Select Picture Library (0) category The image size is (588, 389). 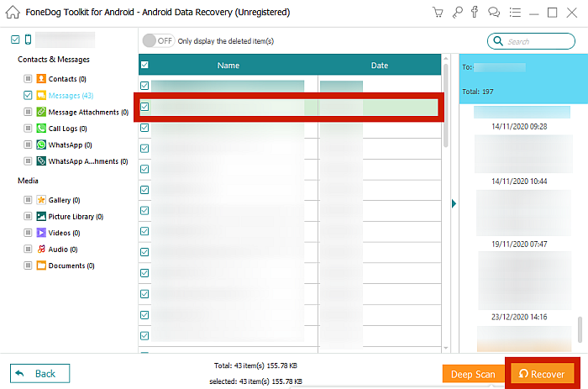[x=76, y=217]
